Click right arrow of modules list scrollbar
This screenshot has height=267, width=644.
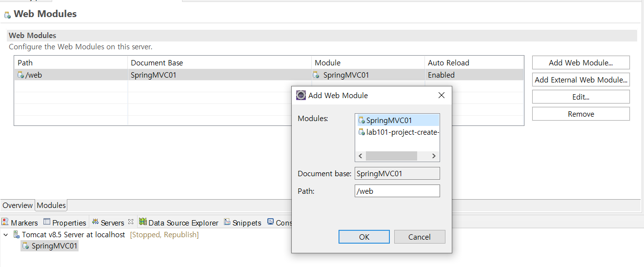pos(434,156)
